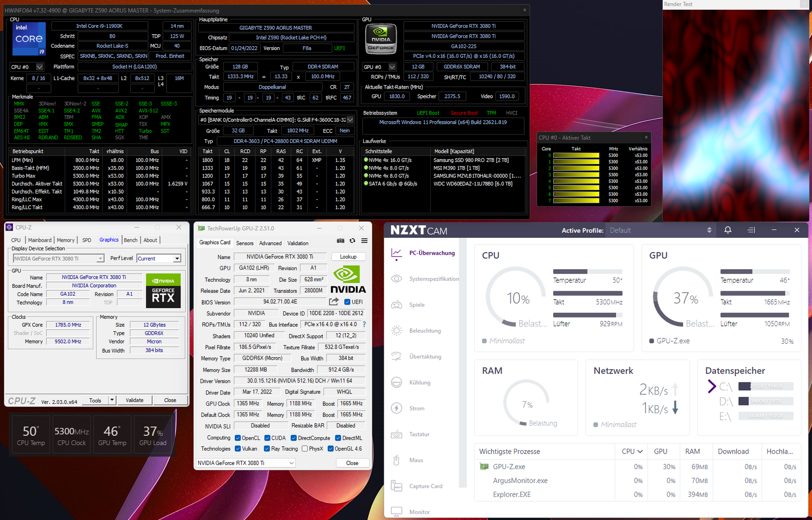
Task: Switch to the Sensors tab in GPU-Z
Action: [x=245, y=243]
